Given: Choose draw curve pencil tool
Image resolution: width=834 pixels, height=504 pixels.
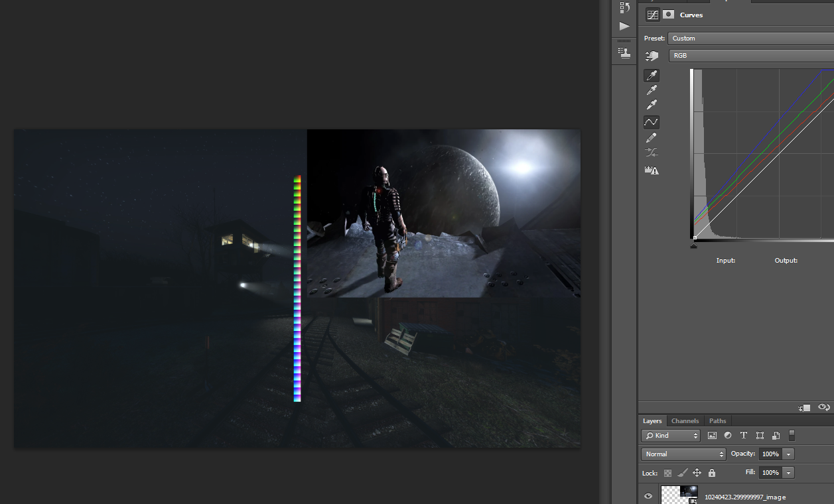Looking at the screenshot, I should tap(652, 137).
